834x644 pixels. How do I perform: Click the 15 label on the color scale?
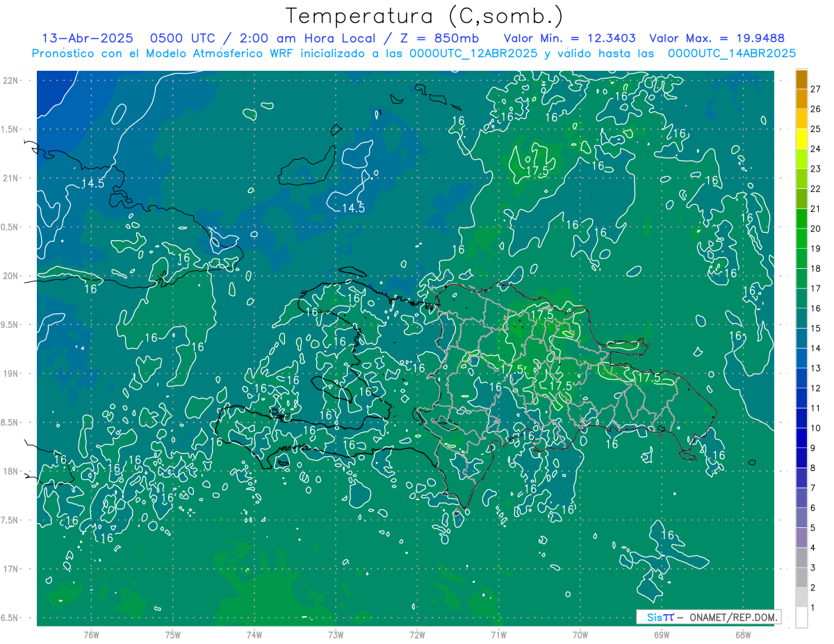[816, 328]
